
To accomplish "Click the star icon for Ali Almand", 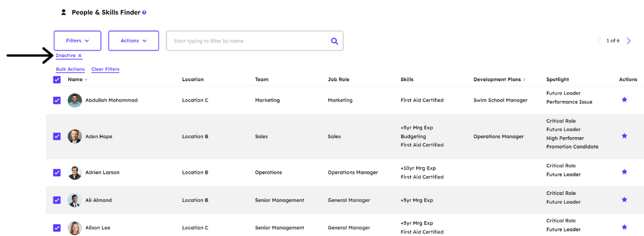I will pos(624,200).
